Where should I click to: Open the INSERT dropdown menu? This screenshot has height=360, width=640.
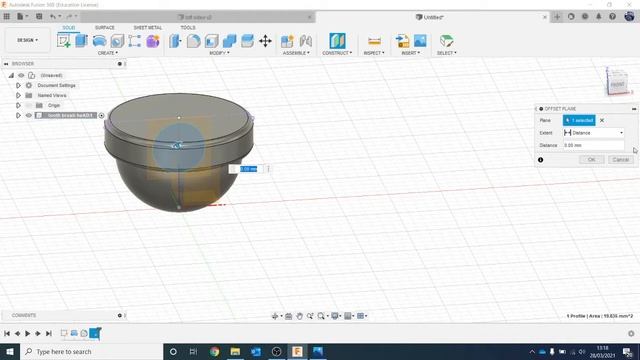pos(411,53)
